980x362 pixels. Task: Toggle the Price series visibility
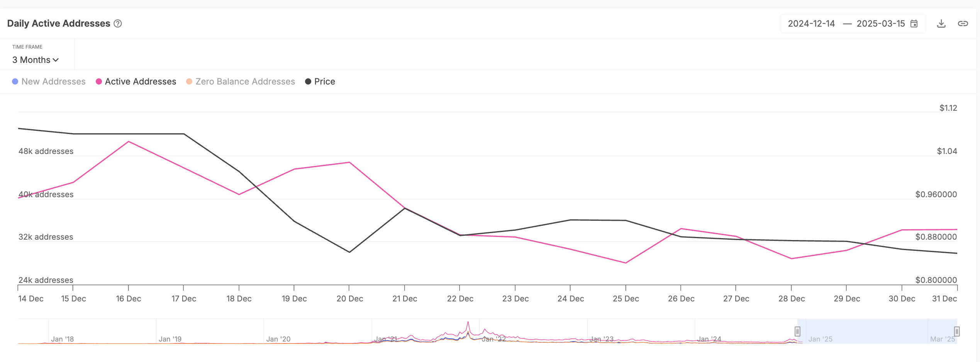pyautogui.click(x=324, y=81)
